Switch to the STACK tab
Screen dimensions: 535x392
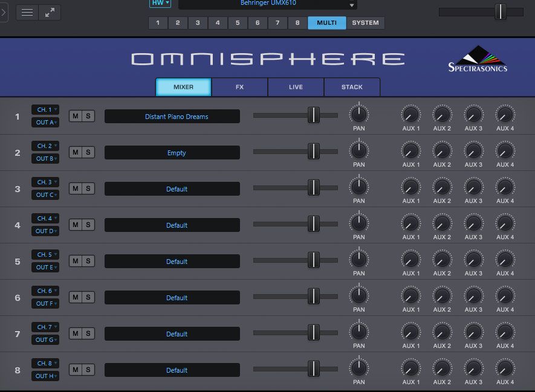352,87
